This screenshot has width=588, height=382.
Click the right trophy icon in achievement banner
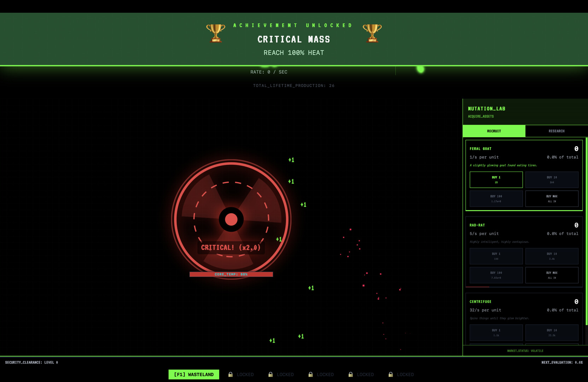click(x=372, y=33)
